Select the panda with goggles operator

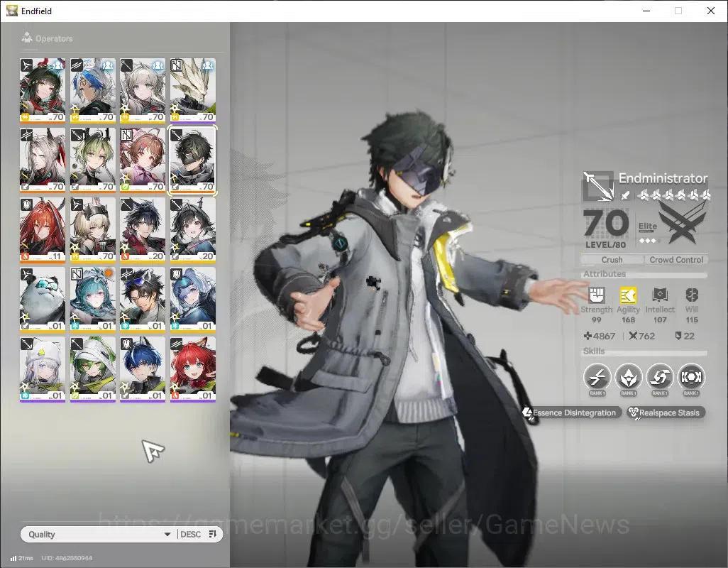[x=43, y=300]
